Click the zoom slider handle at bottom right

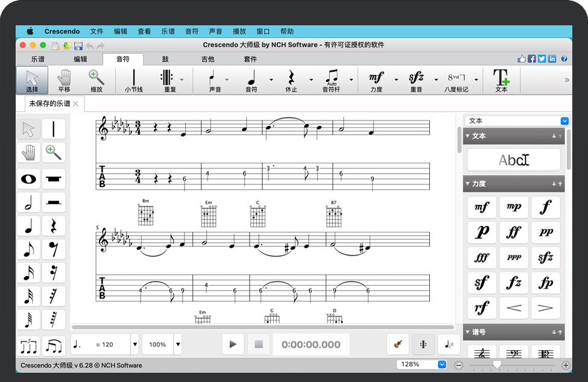pyautogui.click(x=498, y=365)
